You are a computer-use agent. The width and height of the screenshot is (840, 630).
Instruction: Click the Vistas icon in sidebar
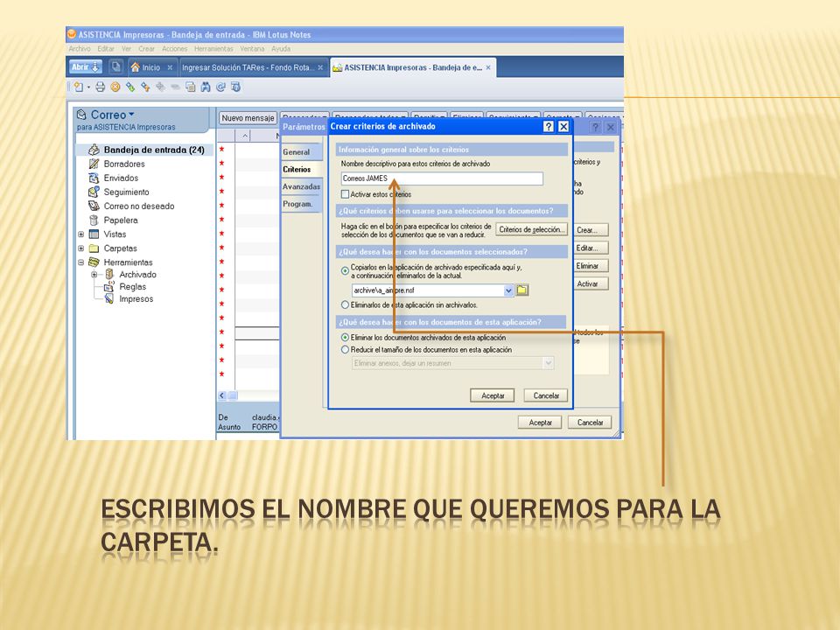click(94, 234)
